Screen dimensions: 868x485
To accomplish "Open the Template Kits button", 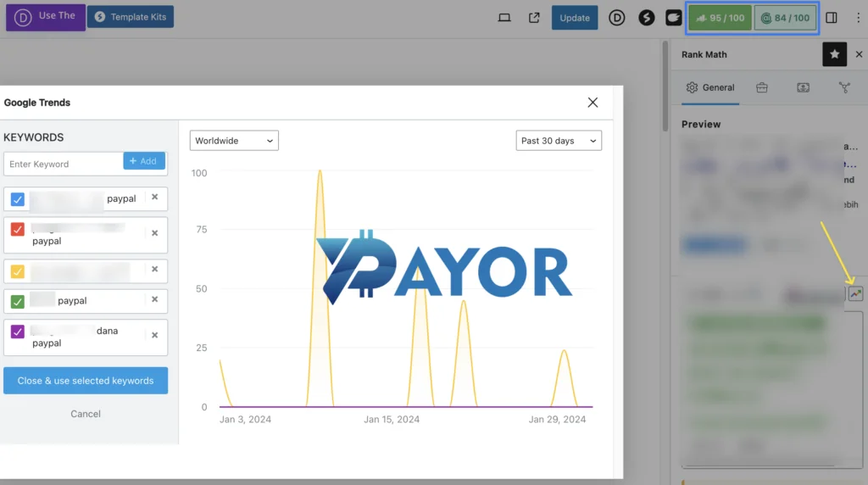I will (x=130, y=17).
